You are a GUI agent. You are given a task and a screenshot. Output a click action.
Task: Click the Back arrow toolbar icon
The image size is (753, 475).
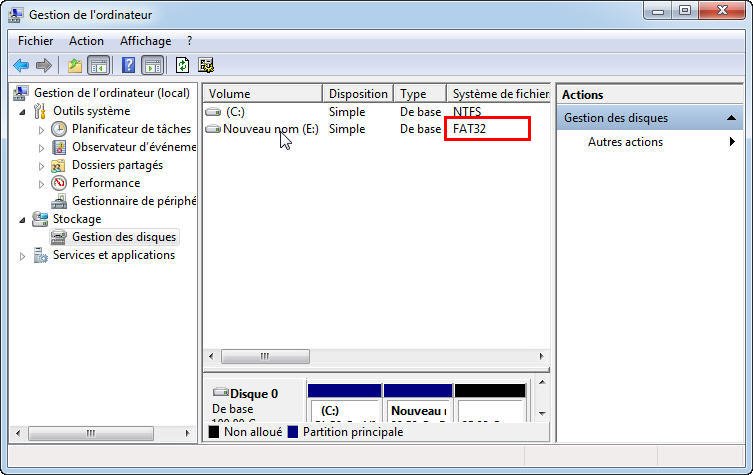click(21, 65)
